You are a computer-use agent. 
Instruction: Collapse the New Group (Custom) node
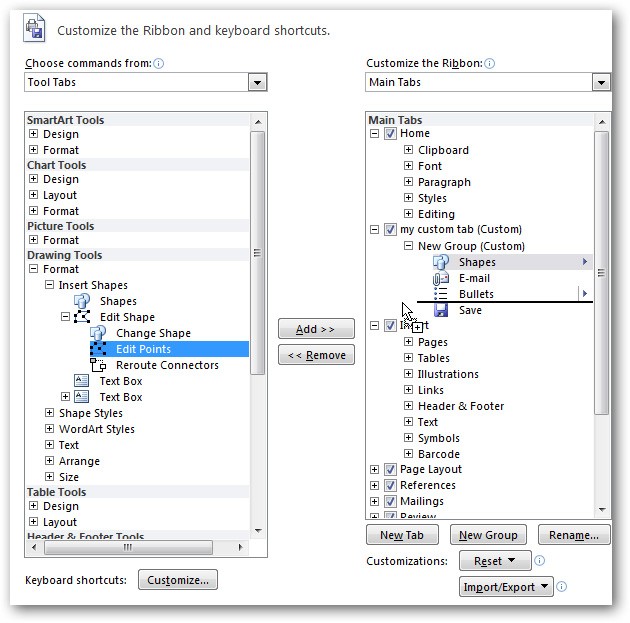pos(408,246)
